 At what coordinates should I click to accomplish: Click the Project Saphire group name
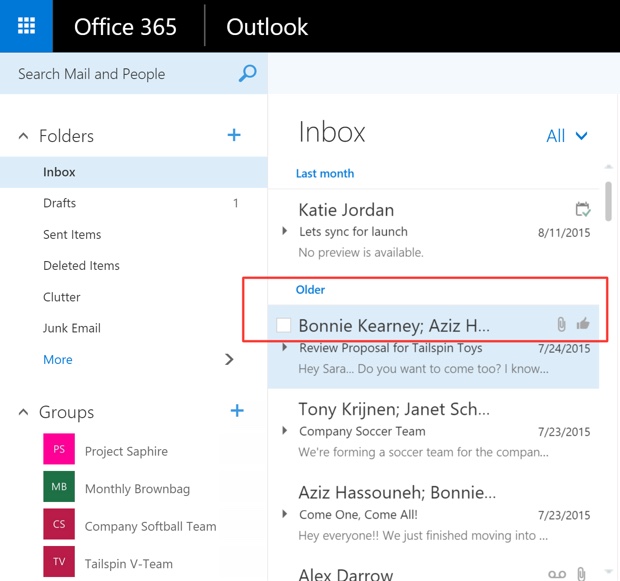point(126,451)
